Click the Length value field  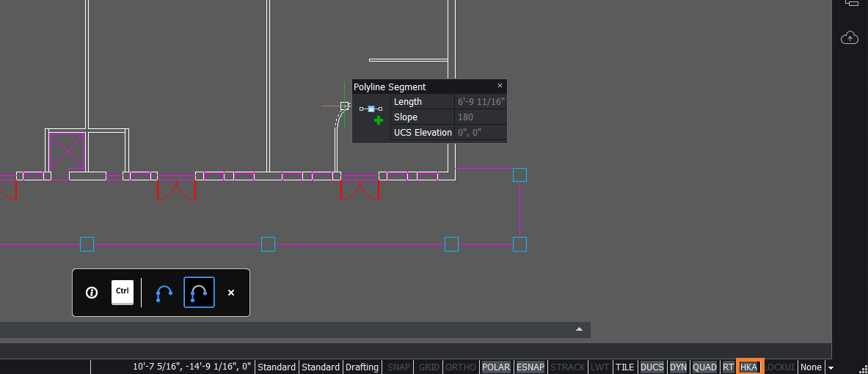point(481,102)
